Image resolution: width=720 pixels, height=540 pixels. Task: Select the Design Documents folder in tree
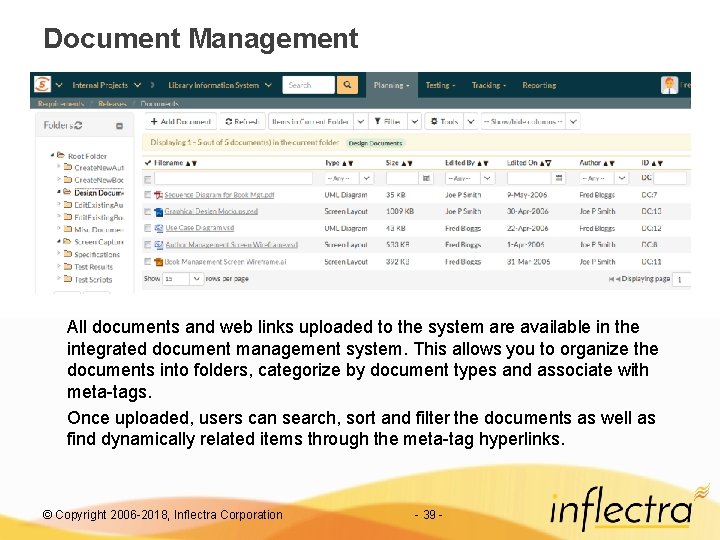pos(98,192)
